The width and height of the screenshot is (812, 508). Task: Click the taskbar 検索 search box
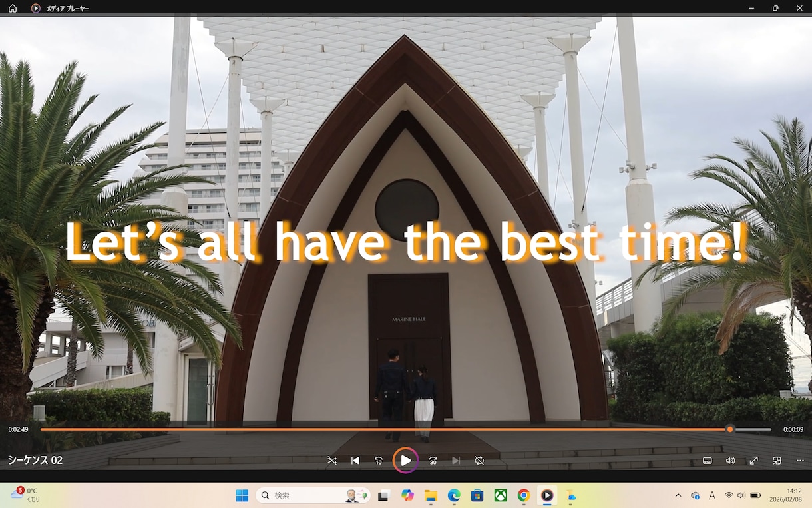point(313,495)
